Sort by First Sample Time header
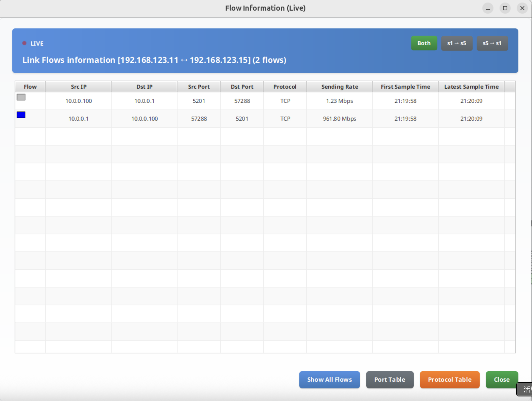Image resolution: width=532 pixels, height=401 pixels. point(405,87)
